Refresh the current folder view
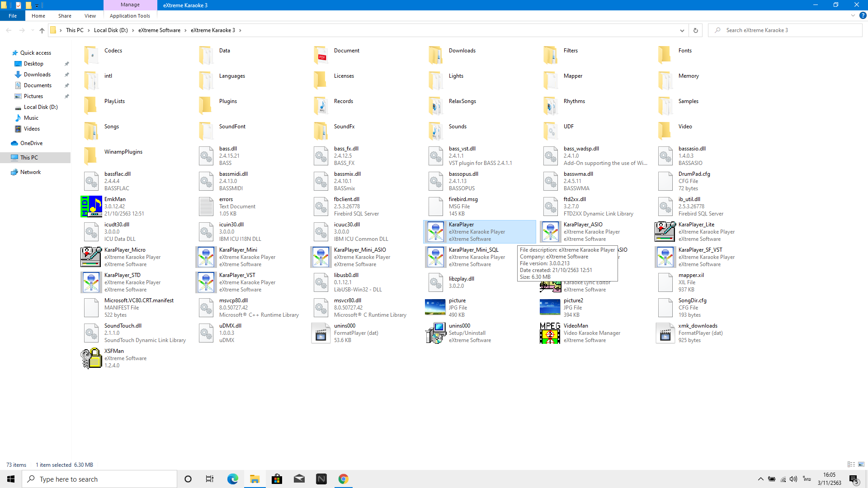The image size is (868, 488). tap(695, 30)
